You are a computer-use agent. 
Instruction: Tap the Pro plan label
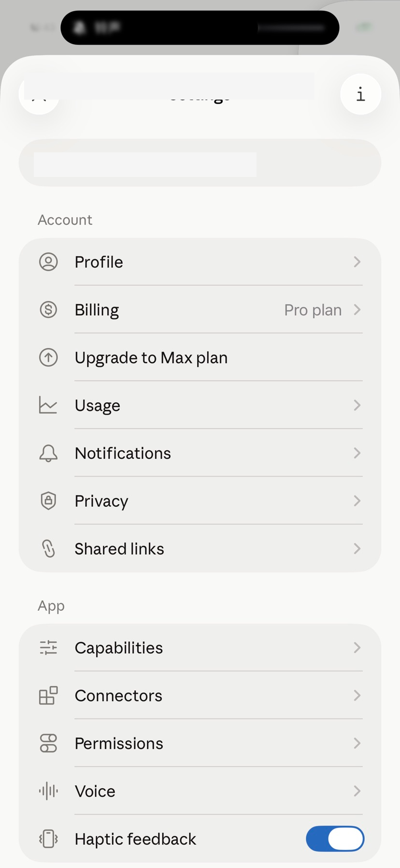pos(313,310)
